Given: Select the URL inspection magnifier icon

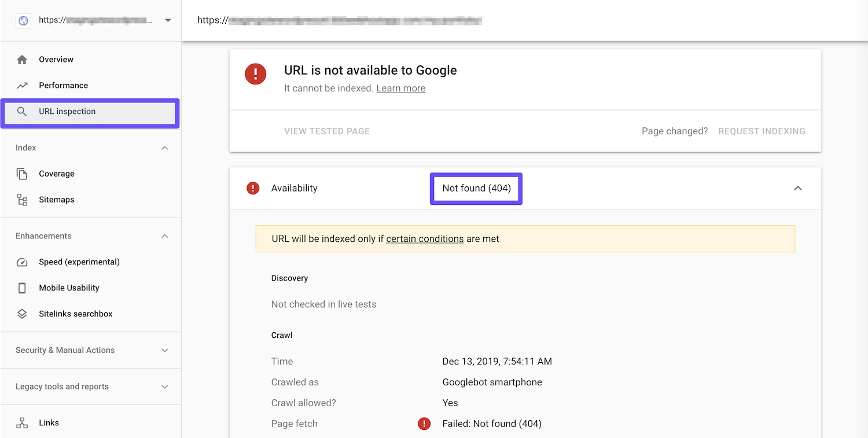Looking at the screenshot, I should click(21, 111).
